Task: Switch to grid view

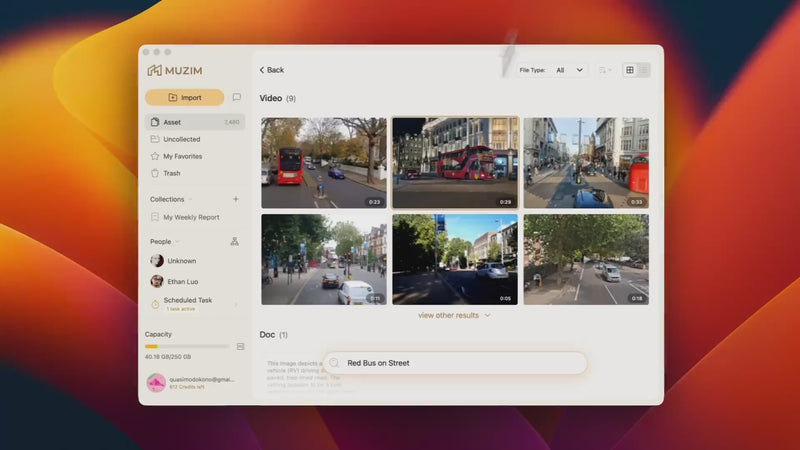Action: 630,70
